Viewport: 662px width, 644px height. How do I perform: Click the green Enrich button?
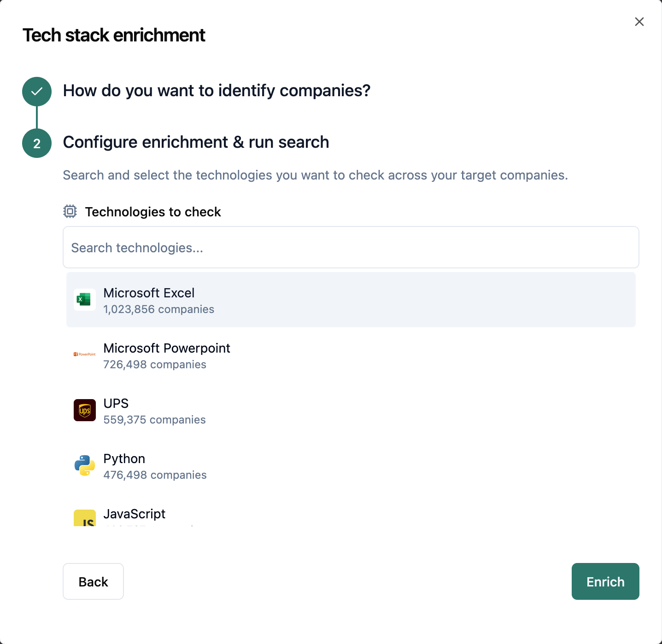(x=605, y=581)
